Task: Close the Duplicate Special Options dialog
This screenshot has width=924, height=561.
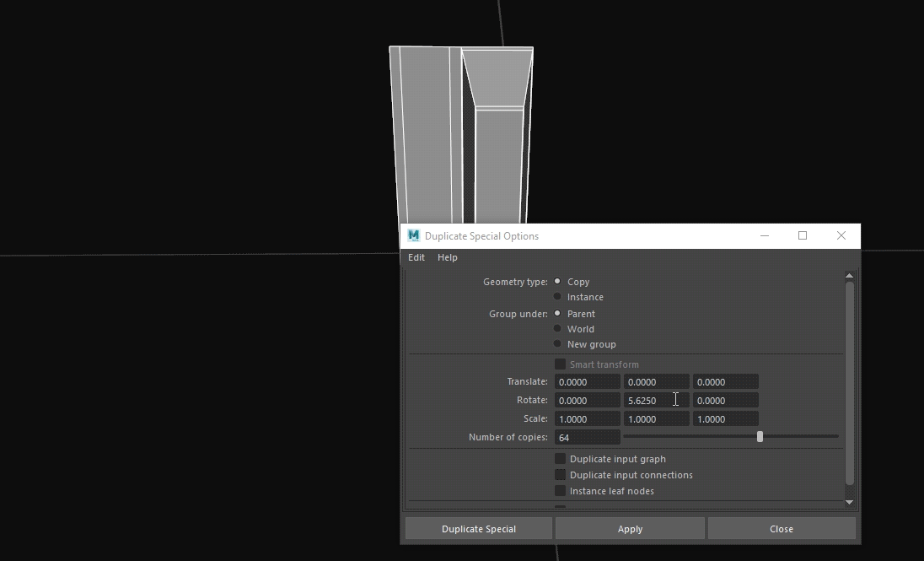Action: click(x=781, y=528)
